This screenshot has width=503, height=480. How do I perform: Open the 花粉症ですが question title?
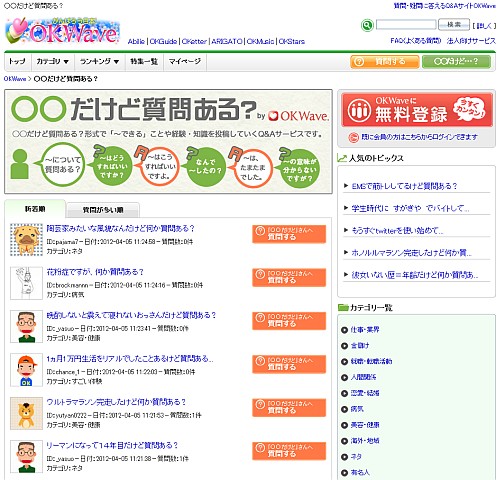[95, 272]
